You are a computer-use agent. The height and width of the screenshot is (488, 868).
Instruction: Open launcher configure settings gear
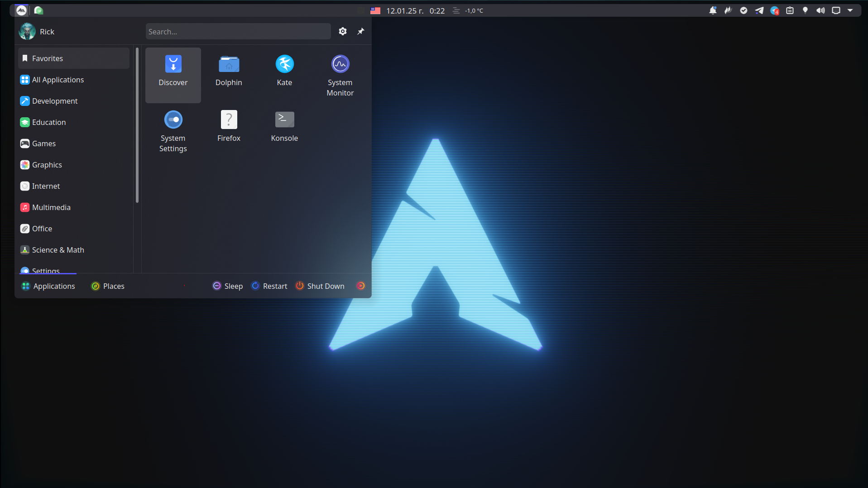click(x=343, y=31)
